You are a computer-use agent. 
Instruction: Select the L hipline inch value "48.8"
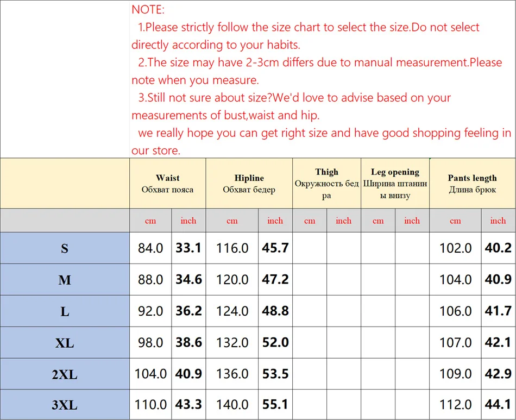275,311
